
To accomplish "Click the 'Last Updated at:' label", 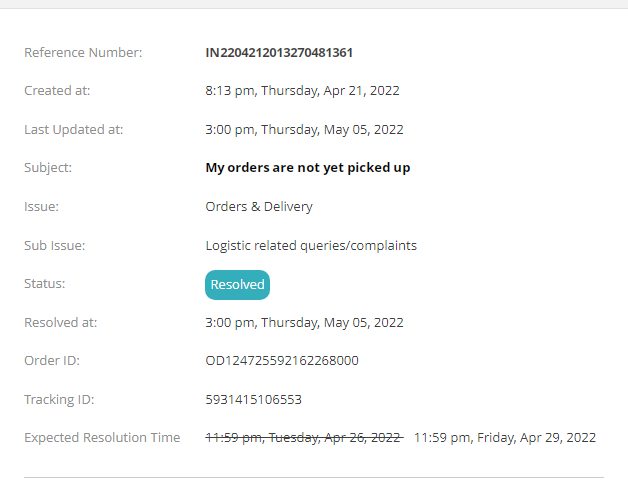I will [x=73, y=130].
